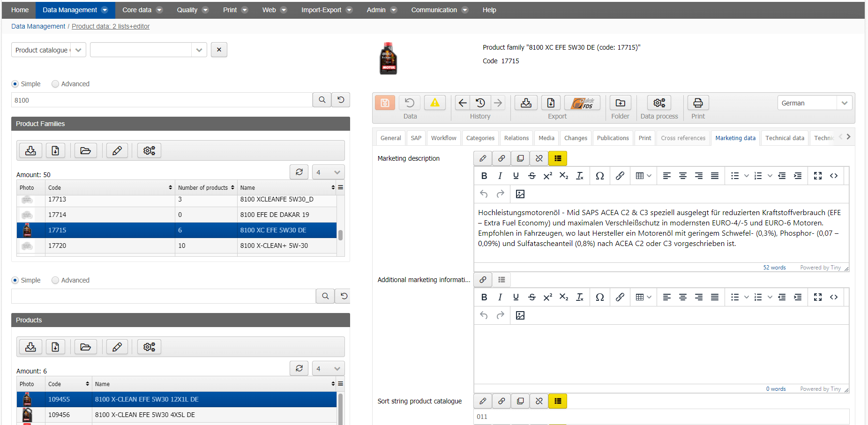Expand the Product catalogue dropdown
868x425 pixels.
coord(49,50)
